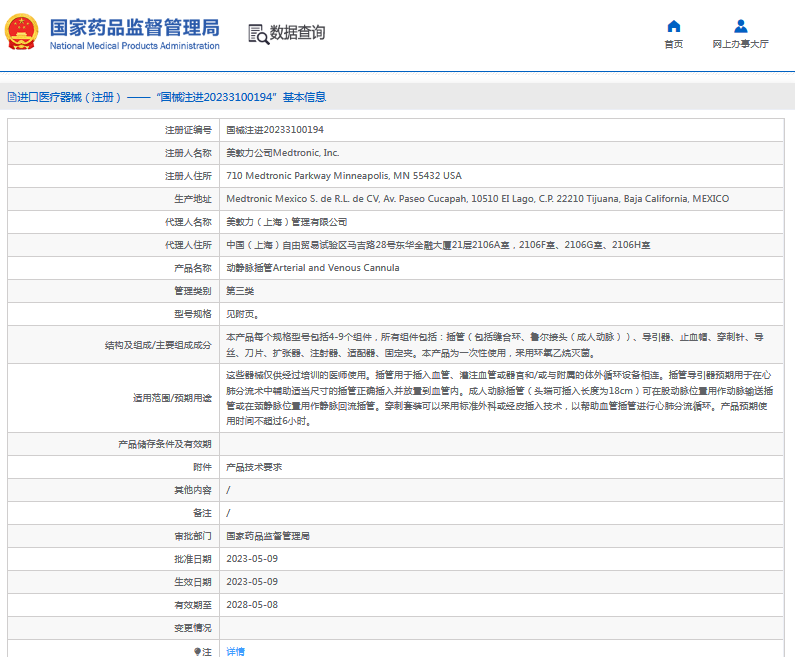The image size is (795, 657).
Task: Click the 审批部门 row label
Action: 193,536
